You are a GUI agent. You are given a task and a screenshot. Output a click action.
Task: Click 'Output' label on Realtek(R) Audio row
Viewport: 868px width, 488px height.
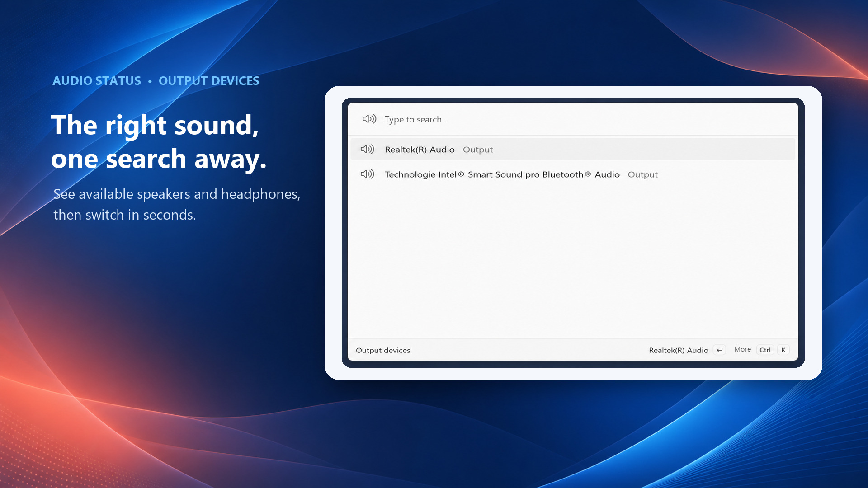pos(478,150)
